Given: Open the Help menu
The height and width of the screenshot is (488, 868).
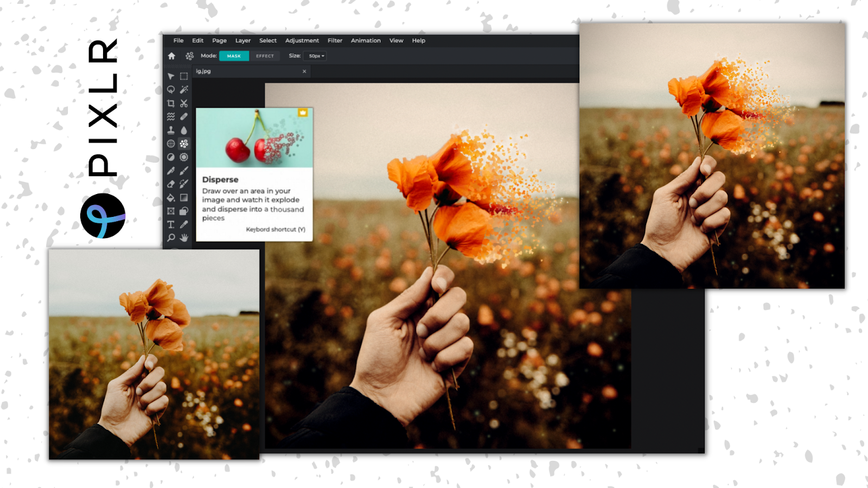Looking at the screenshot, I should [x=418, y=41].
